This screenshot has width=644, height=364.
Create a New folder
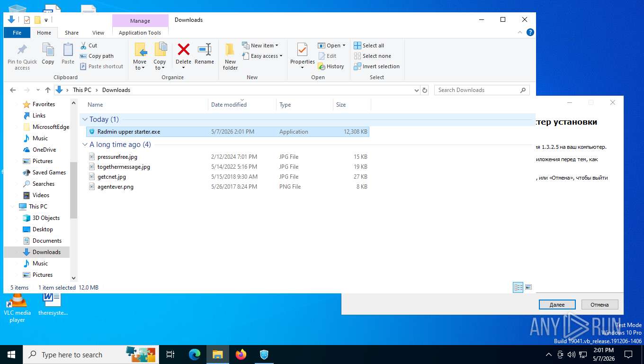[x=230, y=56]
